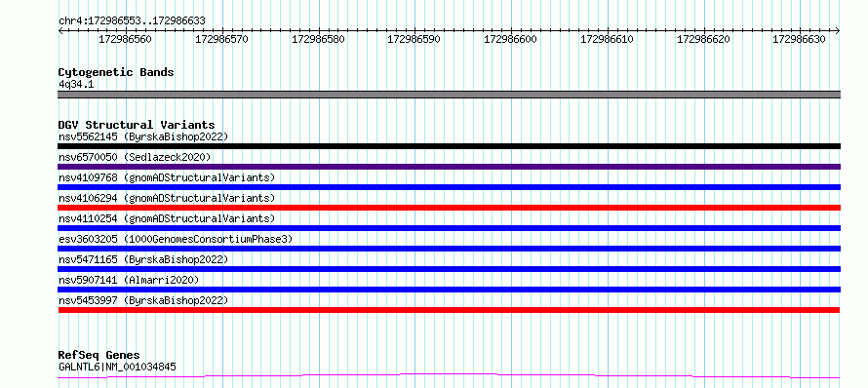Select the blue bar under nsv5471165

pos(449,269)
